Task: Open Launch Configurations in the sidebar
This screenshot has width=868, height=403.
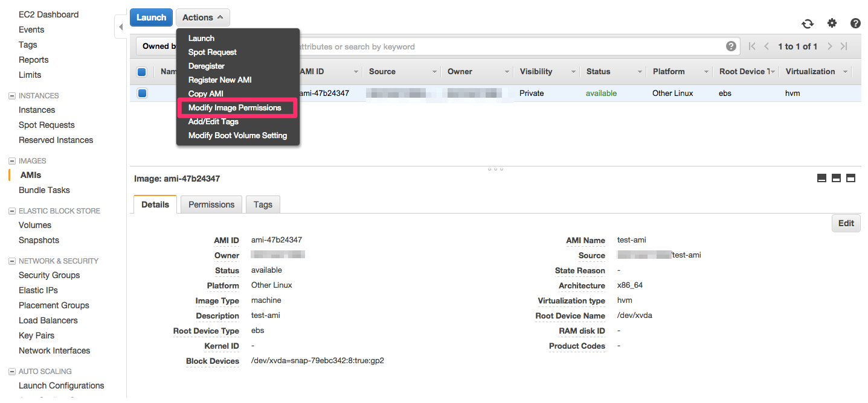Action: [x=62, y=386]
